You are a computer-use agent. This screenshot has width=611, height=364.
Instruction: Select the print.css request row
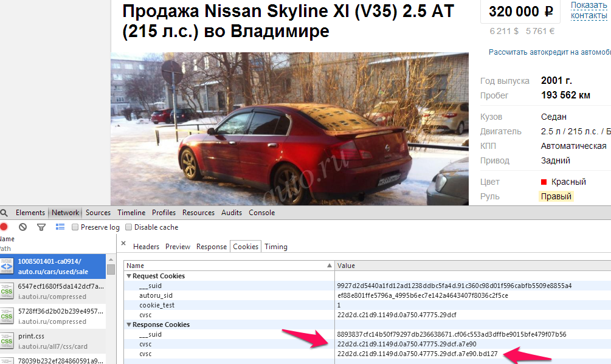pos(53,341)
